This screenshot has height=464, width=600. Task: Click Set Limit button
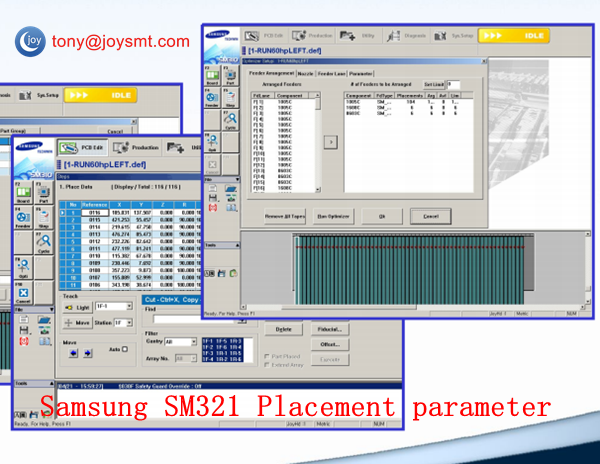point(434,85)
